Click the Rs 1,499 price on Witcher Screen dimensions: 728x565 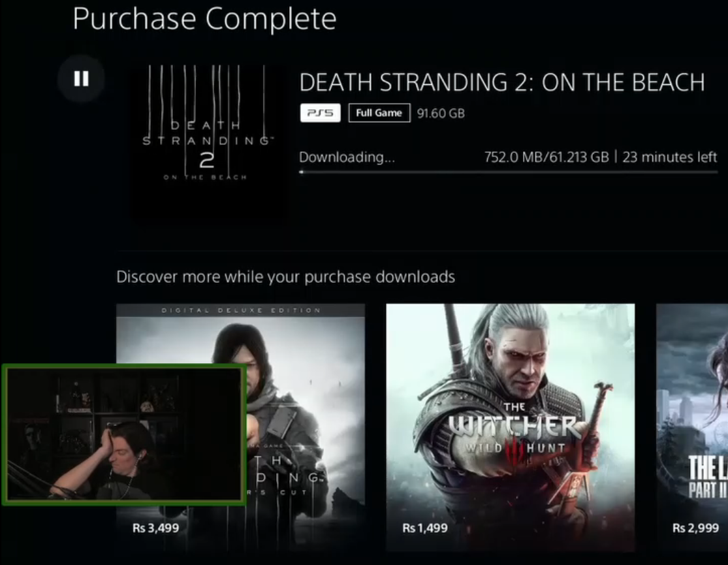coord(425,528)
